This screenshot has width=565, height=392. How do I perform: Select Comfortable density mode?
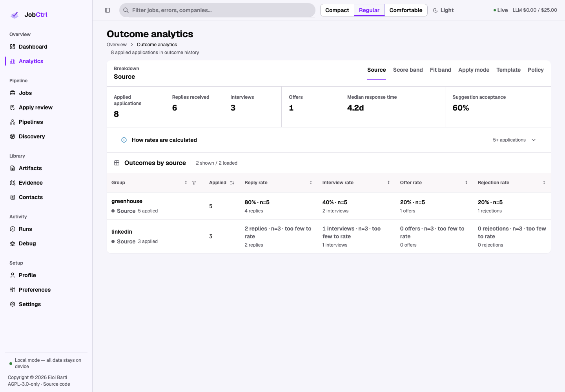click(x=406, y=10)
